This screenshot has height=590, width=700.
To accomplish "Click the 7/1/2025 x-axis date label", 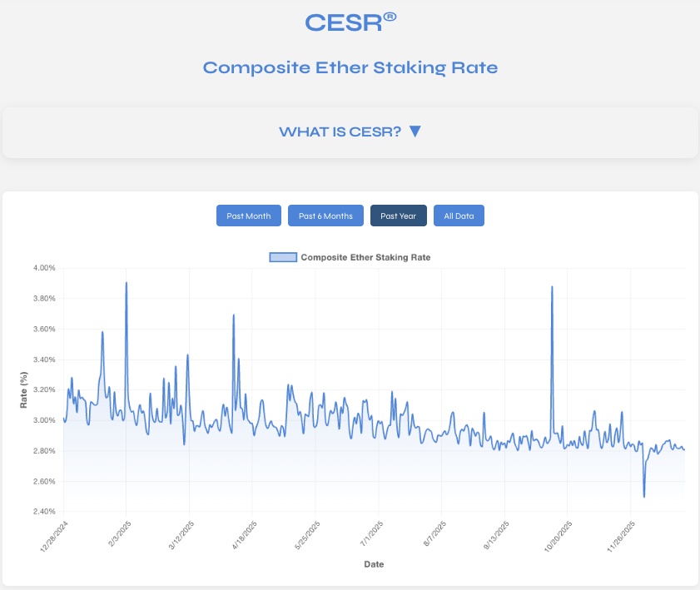I will [373, 533].
